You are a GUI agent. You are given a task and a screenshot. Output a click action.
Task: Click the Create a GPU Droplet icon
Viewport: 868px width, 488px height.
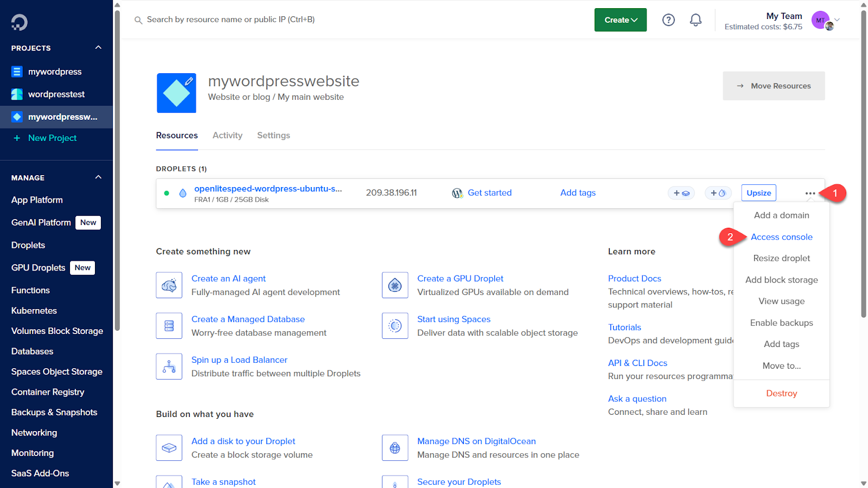395,285
